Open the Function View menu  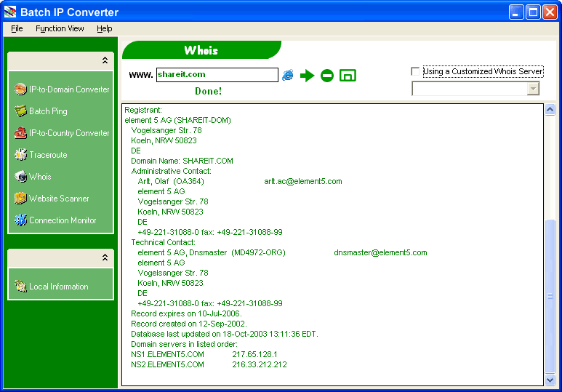pos(60,28)
